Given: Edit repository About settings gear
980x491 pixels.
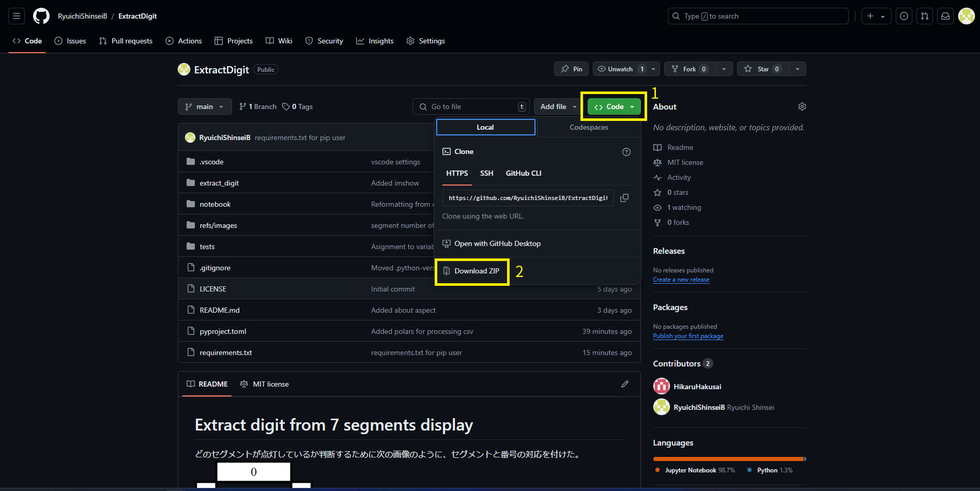Looking at the screenshot, I should (802, 106).
